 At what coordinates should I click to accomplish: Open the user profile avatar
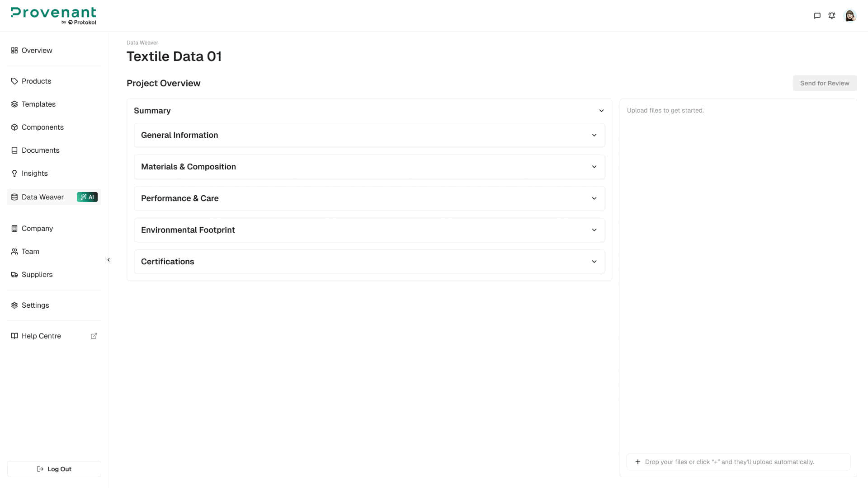pyautogui.click(x=850, y=16)
